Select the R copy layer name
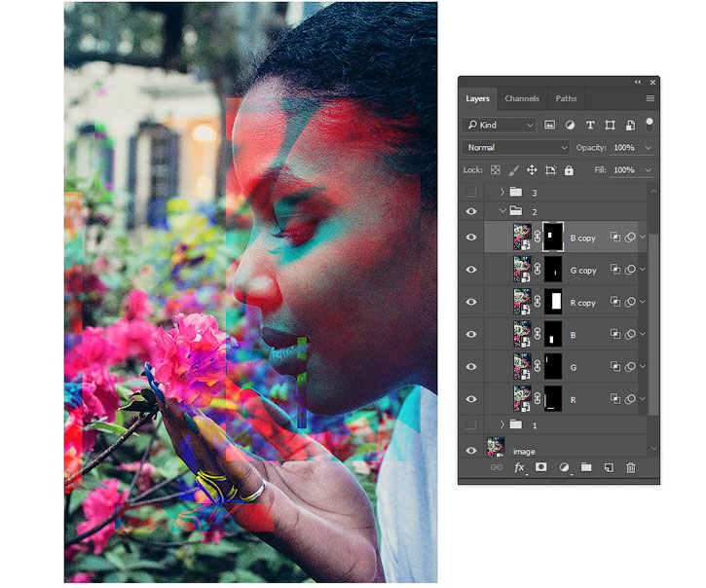Screen dimensions: 706x588 [582, 303]
